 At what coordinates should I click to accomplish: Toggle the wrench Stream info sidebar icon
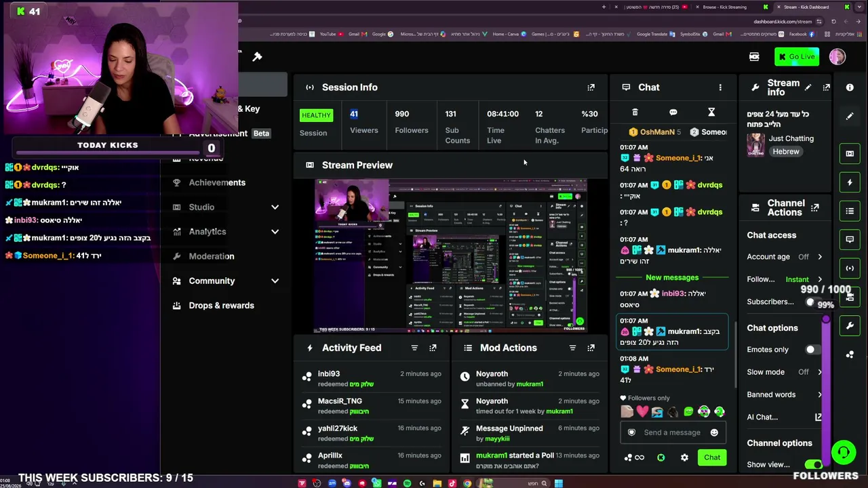850,326
